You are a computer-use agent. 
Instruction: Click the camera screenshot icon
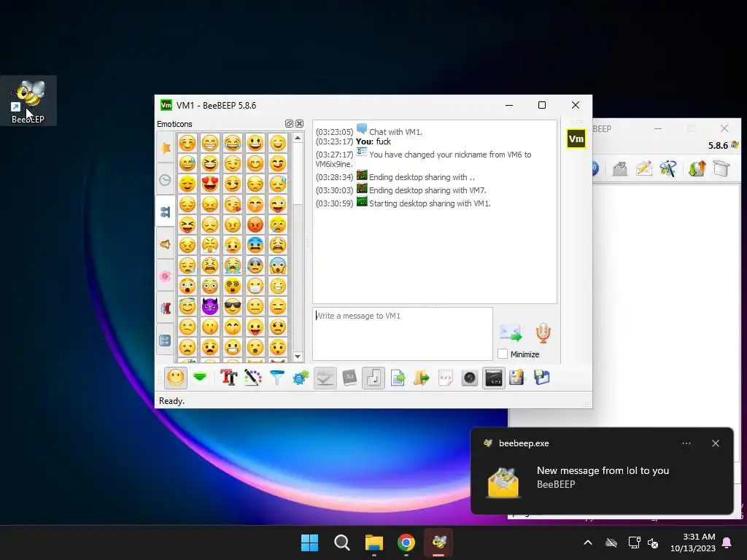(469, 378)
